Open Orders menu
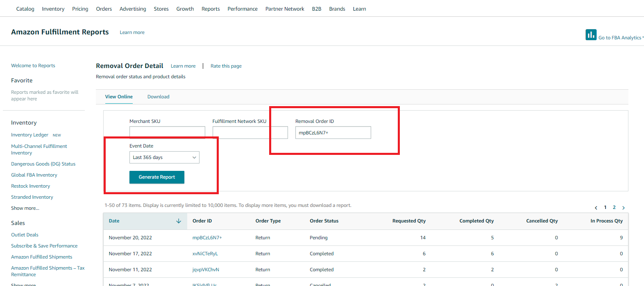 coord(104,9)
